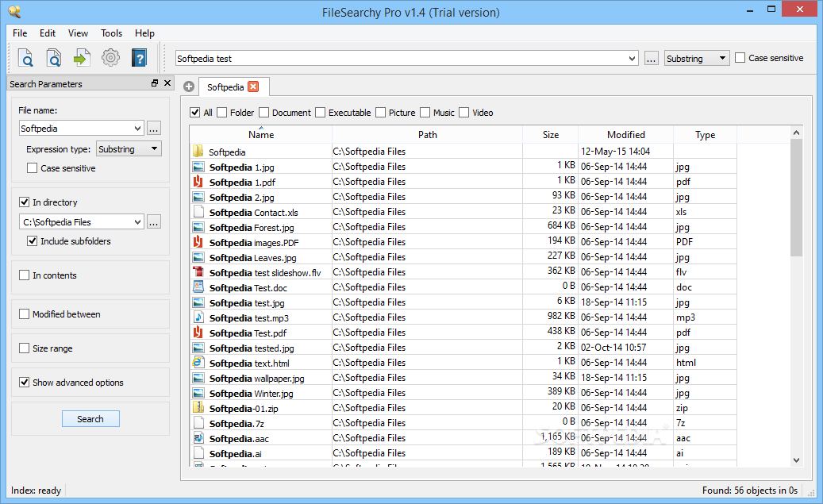823x504 pixels.
Task: Click the blank file icon of Softpedia Contact.xls
Action: 198,212
